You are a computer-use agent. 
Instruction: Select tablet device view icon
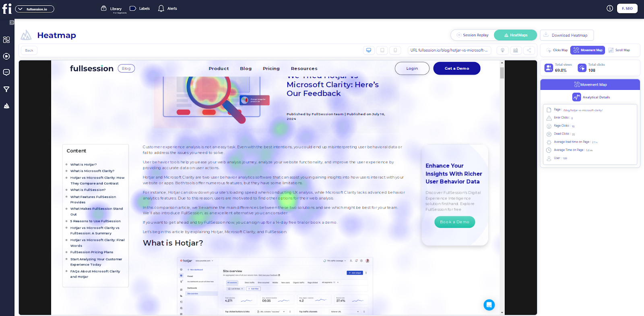coord(382,50)
